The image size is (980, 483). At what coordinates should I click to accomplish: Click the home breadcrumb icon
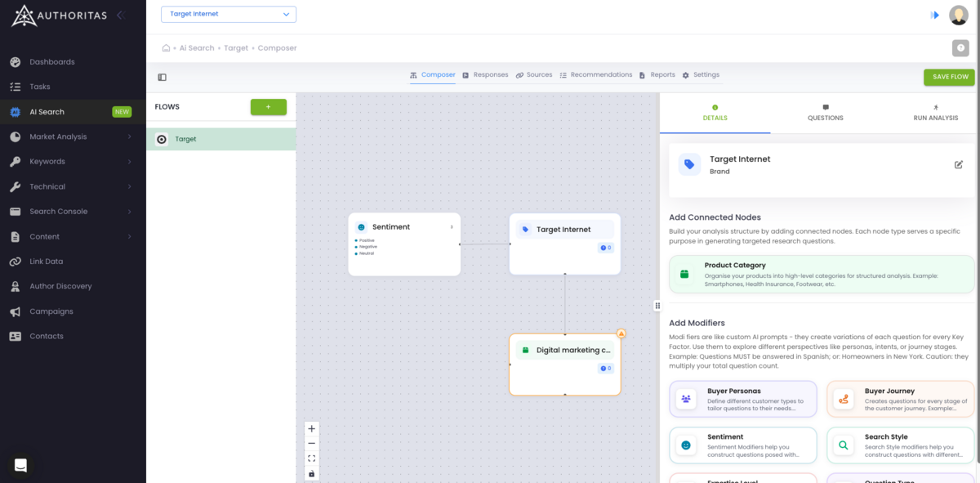[166, 48]
